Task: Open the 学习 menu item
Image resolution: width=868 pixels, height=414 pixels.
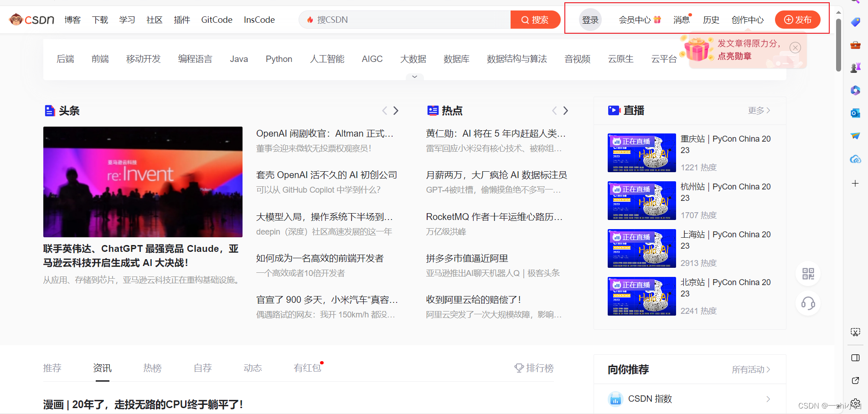Action: (x=127, y=20)
